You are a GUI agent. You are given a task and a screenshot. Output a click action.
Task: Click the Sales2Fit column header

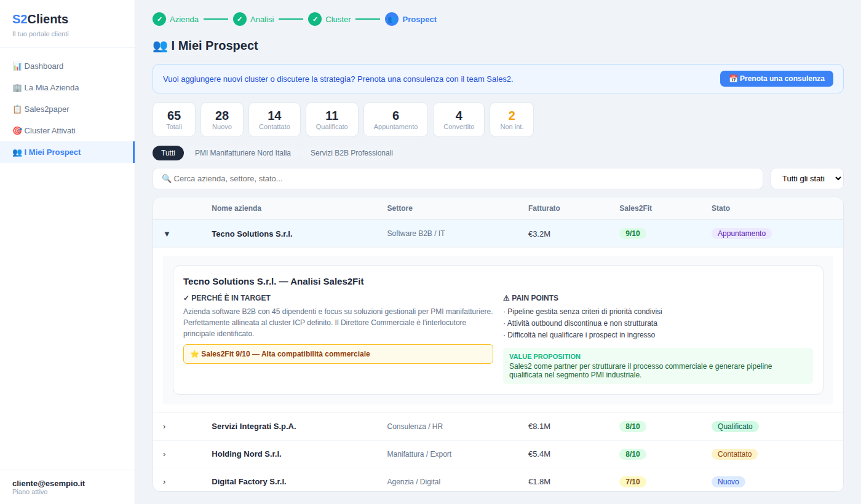coord(635,208)
